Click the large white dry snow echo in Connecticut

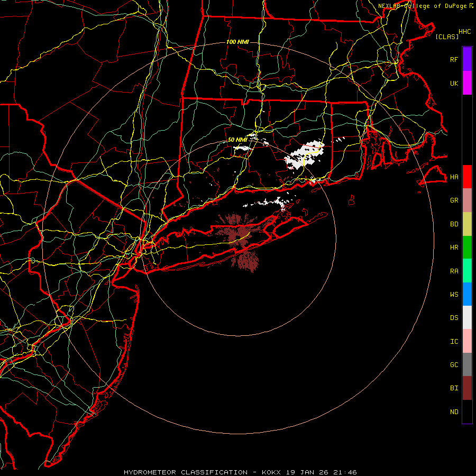click(304, 155)
